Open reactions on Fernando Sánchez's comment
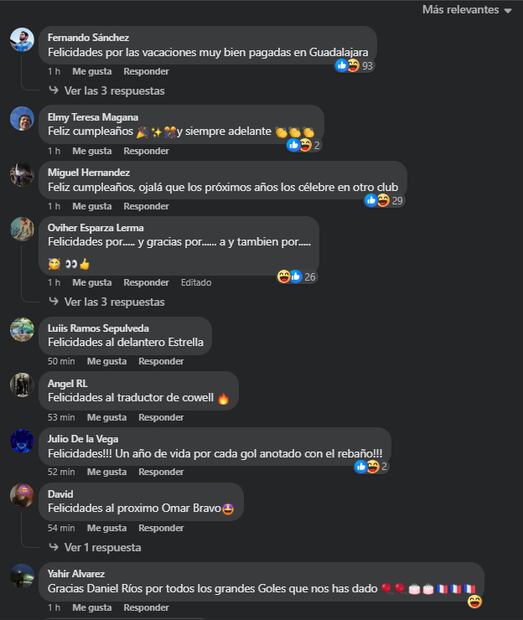Screen dimensions: 523x620 (354, 66)
